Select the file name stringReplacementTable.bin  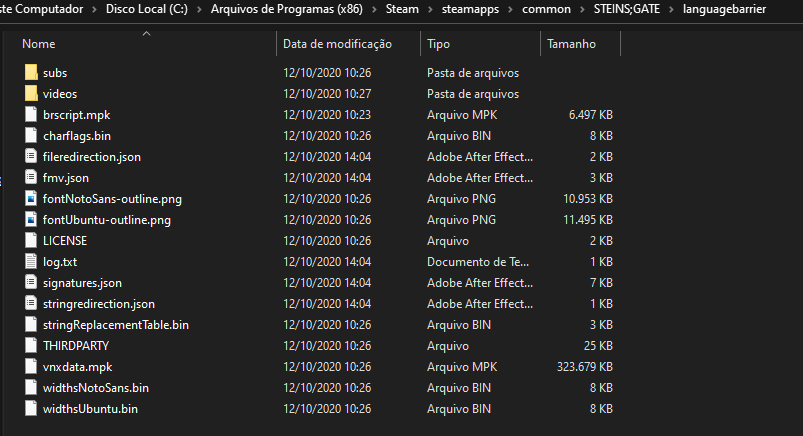[116, 325]
